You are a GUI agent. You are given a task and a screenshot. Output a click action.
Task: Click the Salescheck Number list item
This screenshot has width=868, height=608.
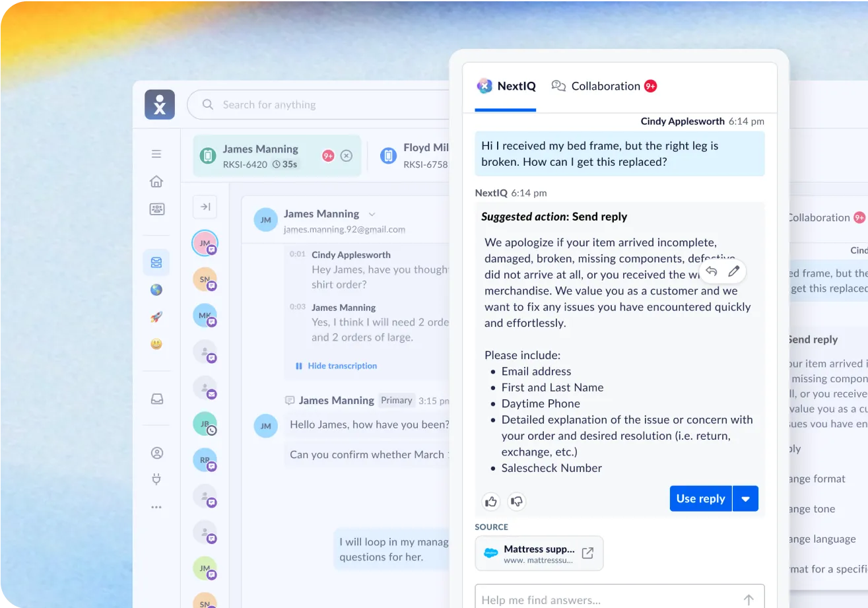coord(552,468)
